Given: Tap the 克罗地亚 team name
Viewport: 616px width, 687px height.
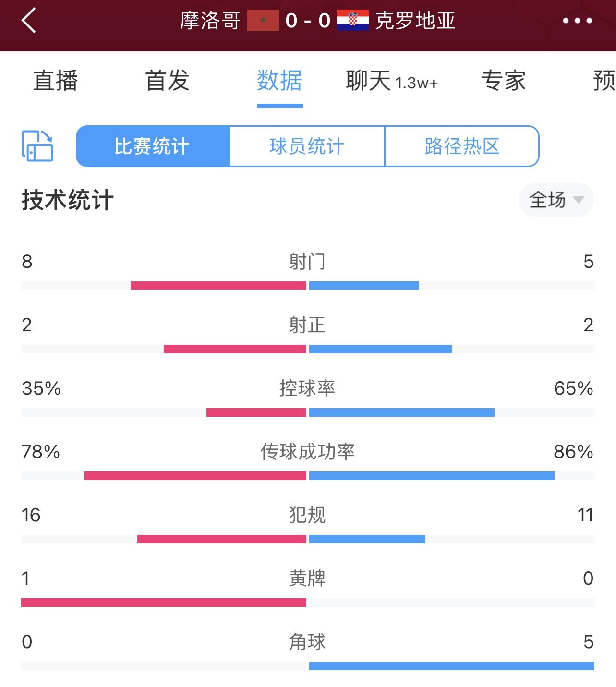Looking at the screenshot, I should click(x=415, y=21).
